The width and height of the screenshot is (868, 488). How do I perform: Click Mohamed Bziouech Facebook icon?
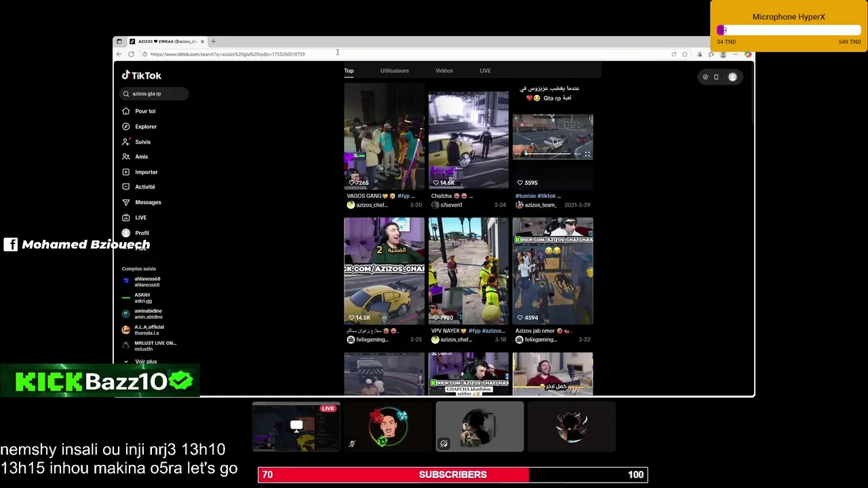10,245
